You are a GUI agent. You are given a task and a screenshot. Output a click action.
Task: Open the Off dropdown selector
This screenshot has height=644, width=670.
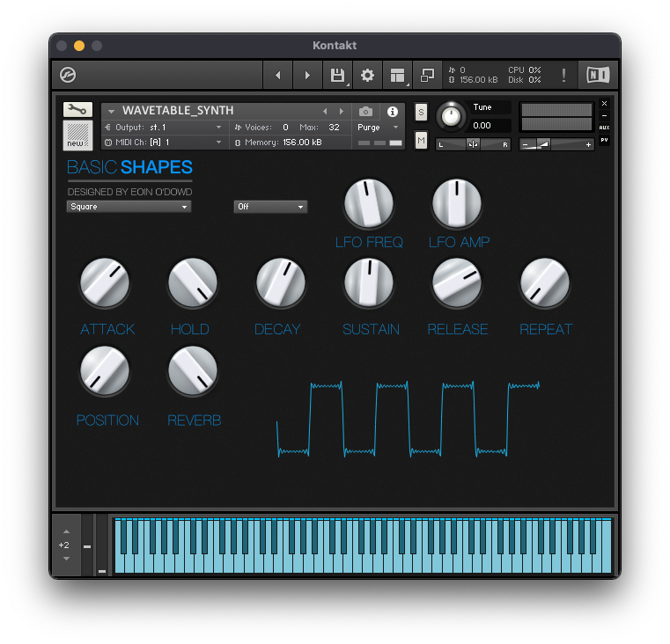[x=270, y=207]
